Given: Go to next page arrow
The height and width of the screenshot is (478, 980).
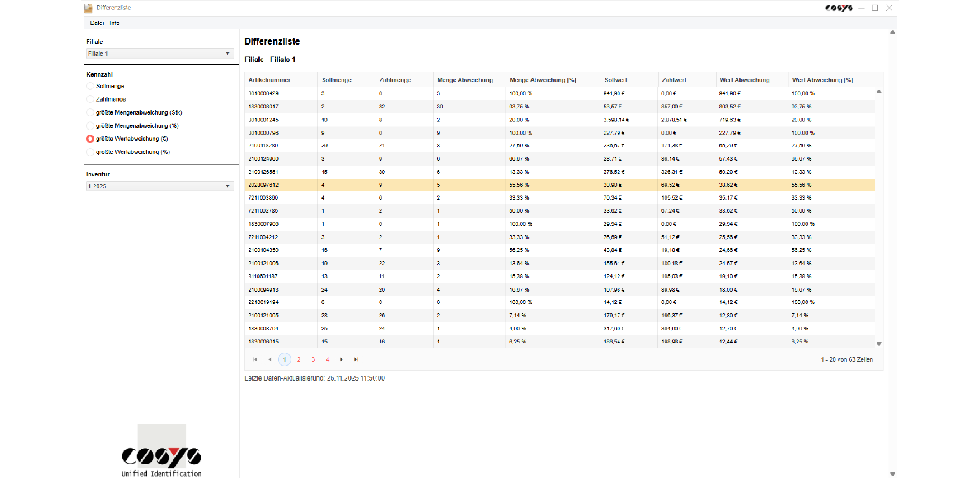Looking at the screenshot, I should (x=342, y=360).
